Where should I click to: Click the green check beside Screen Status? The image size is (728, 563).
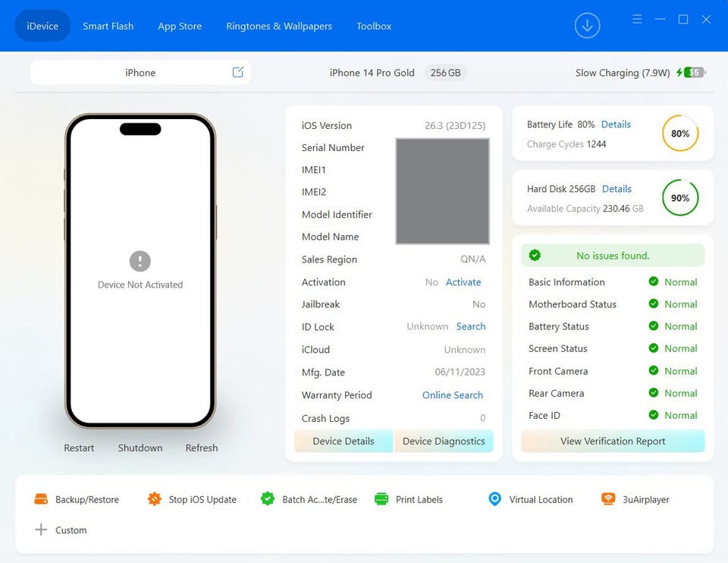point(653,348)
